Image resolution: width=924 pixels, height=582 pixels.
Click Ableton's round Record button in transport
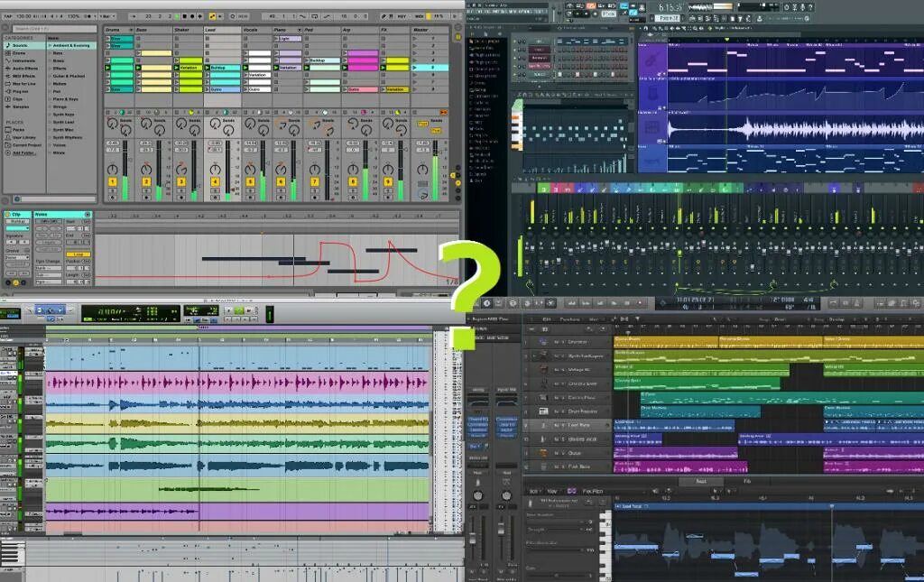pyautogui.click(x=192, y=16)
